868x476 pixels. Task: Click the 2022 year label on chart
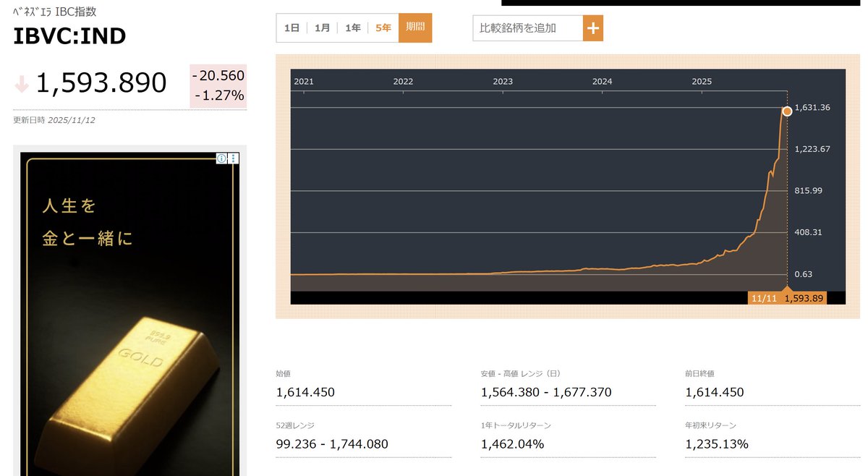coord(403,82)
